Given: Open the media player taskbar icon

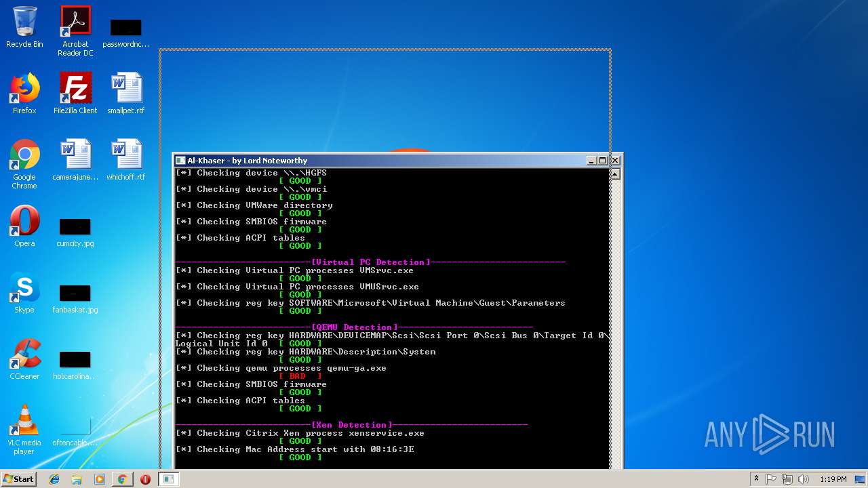Looking at the screenshot, I should (100, 479).
